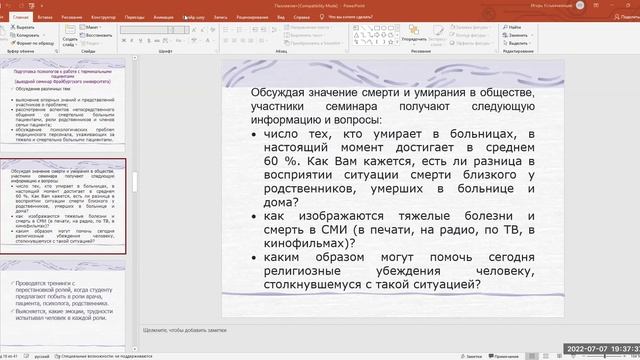Click Replace (Заменить) in editing group
Viewport: 640px width, 360px height.
click(x=515, y=35)
